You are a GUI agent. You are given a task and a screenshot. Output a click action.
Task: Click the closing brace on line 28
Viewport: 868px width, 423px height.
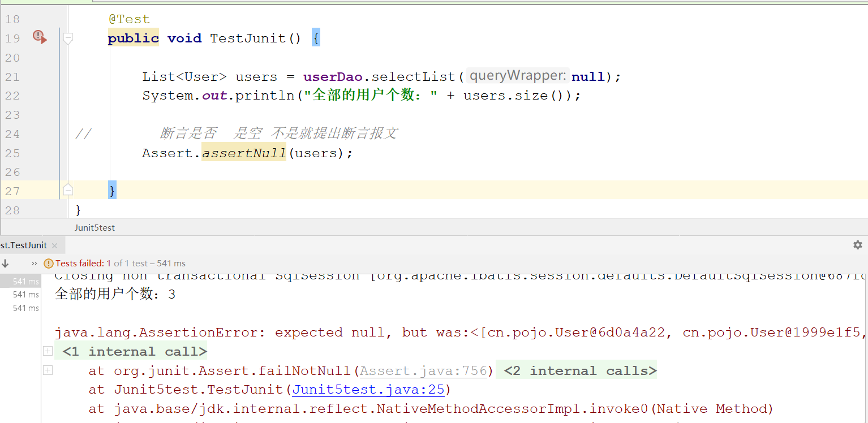pos(78,210)
